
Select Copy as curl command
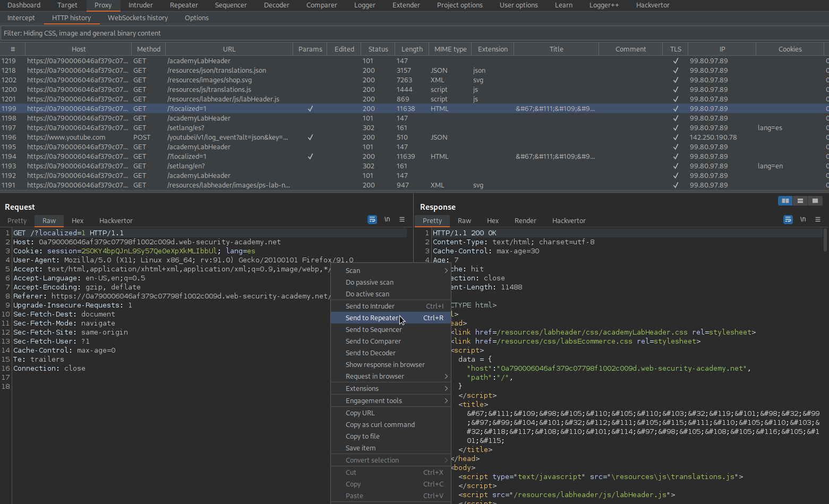pyautogui.click(x=391, y=425)
